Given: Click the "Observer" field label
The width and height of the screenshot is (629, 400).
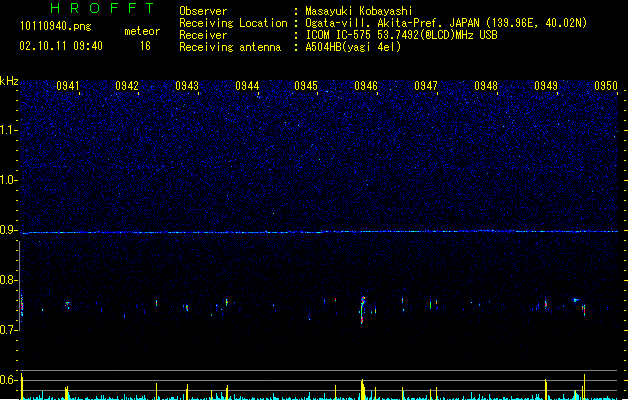Looking at the screenshot, I should pyautogui.click(x=203, y=11).
